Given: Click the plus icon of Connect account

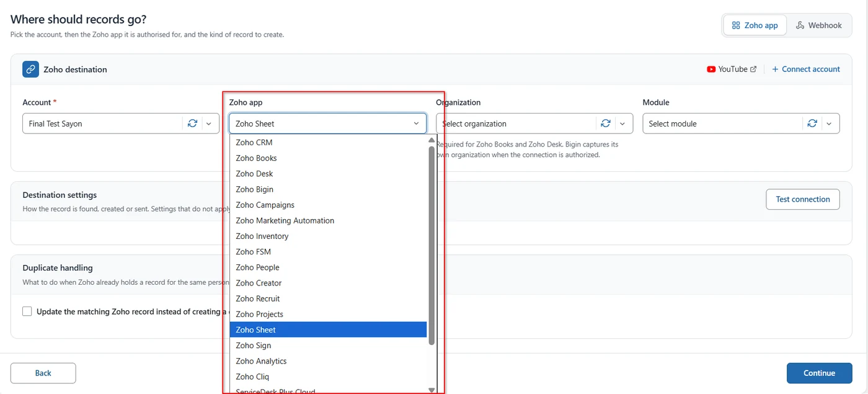Looking at the screenshot, I should click(775, 69).
